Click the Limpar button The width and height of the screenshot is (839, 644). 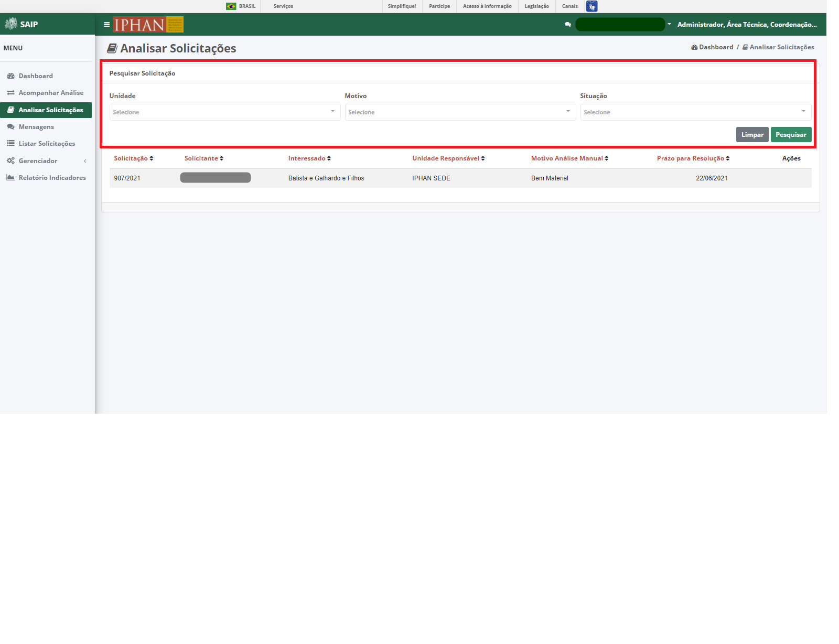[x=752, y=135]
